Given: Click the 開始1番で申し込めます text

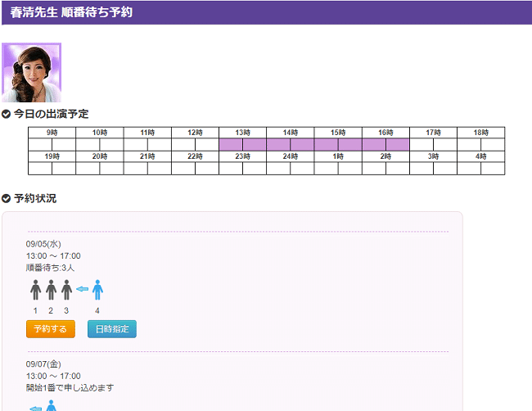Looking at the screenshot, I should click(70, 387).
